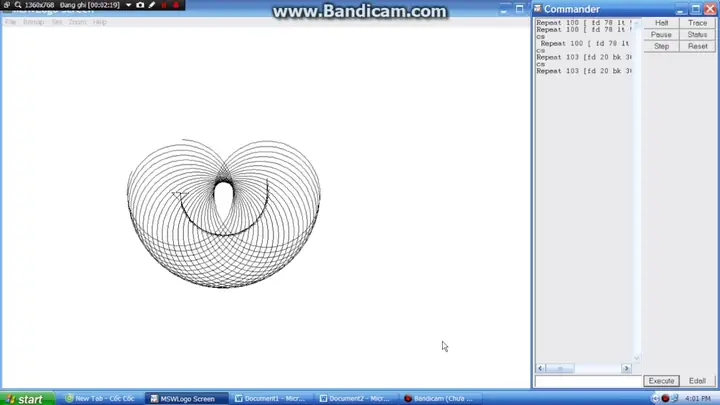Click the Halt button in Commander
Image resolution: width=720 pixels, height=405 pixels.
(x=661, y=23)
